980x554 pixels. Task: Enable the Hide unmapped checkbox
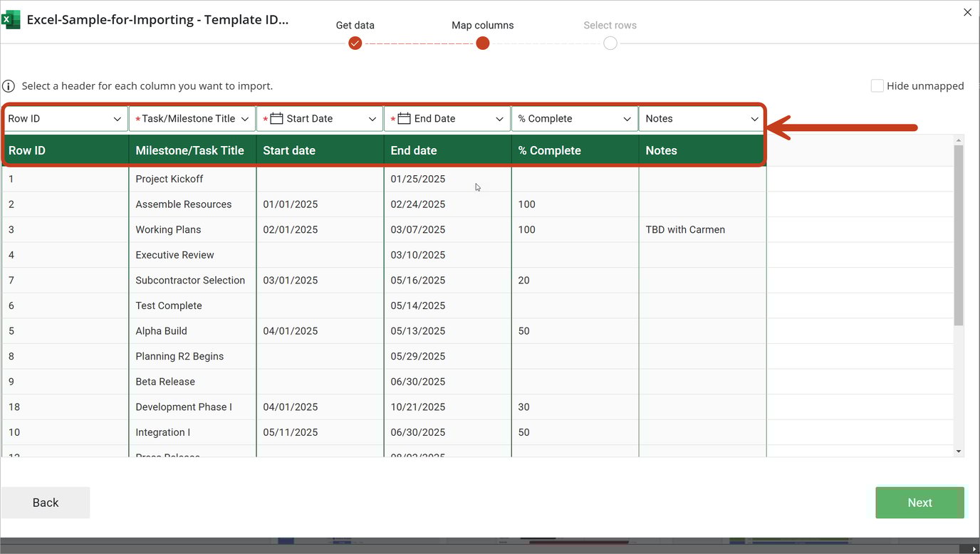(x=877, y=85)
